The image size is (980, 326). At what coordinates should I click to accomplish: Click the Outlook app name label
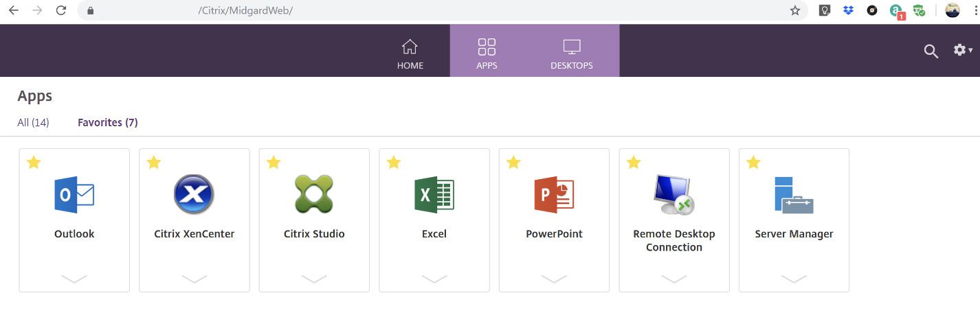[x=74, y=234]
